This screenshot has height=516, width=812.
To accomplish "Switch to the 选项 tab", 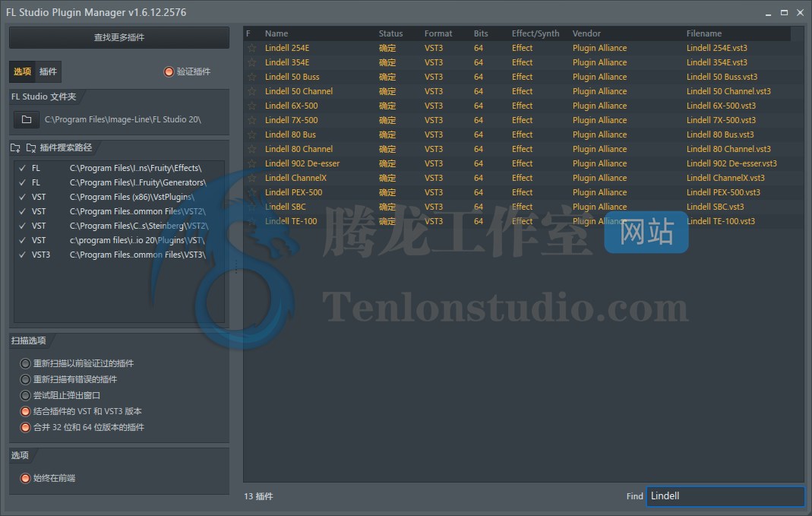I will 22,71.
